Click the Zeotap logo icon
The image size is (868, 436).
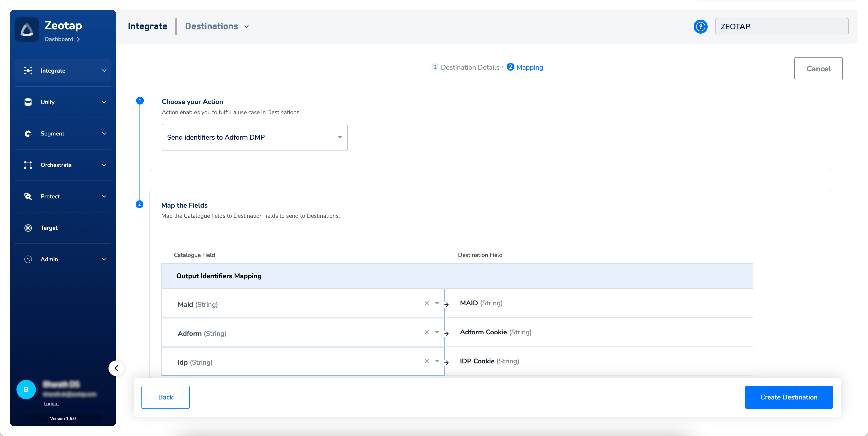(27, 30)
